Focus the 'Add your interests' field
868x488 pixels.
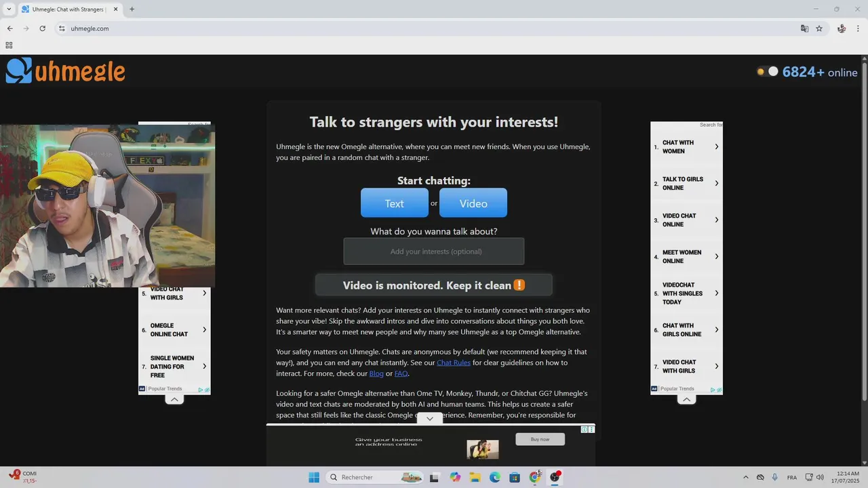pos(434,251)
